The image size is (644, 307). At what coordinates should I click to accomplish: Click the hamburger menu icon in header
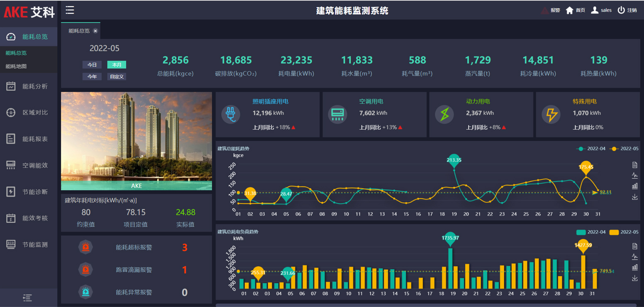click(70, 10)
